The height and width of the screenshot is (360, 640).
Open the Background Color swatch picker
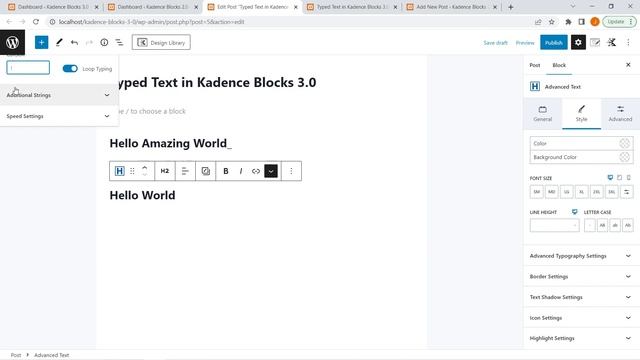coord(624,157)
